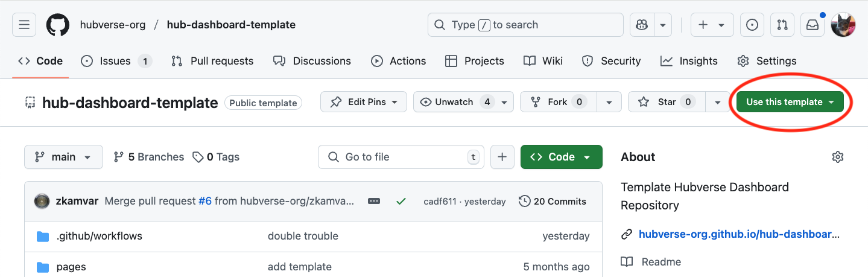Click the Public template label
Screen dimensions: 868x277
pos(264,103)
